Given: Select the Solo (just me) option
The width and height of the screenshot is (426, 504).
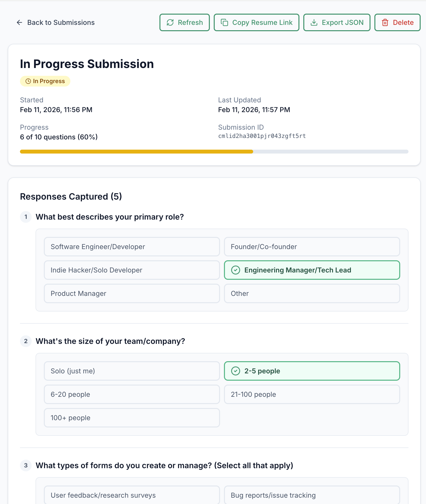Looking at the screenshot, I should [132, 371].
